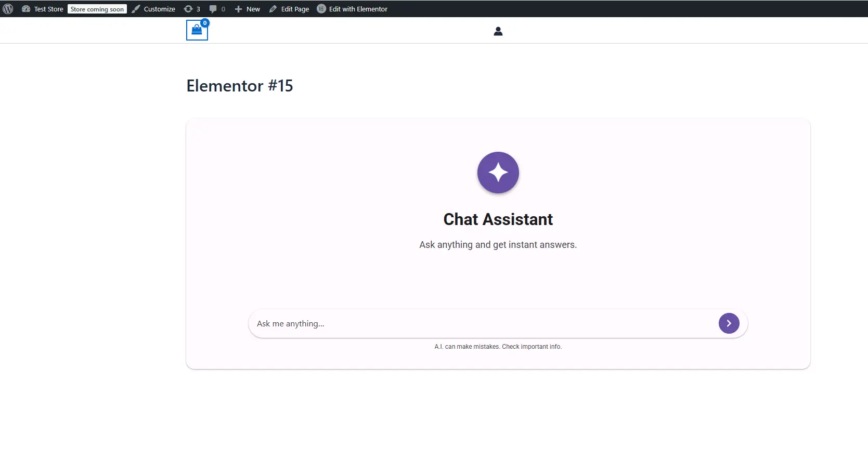This screenshot has width=868, height=474.
Task: Click the Elementor #15 page title
Action: click(x=240, y=86)
